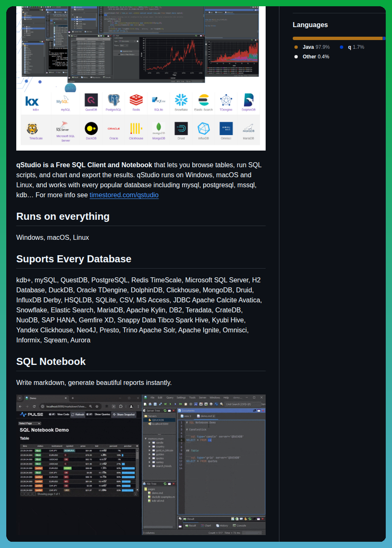Viewport: 392px width, 548px height.
Task: Click the orange Java color dot
Action: pos(296,47)
